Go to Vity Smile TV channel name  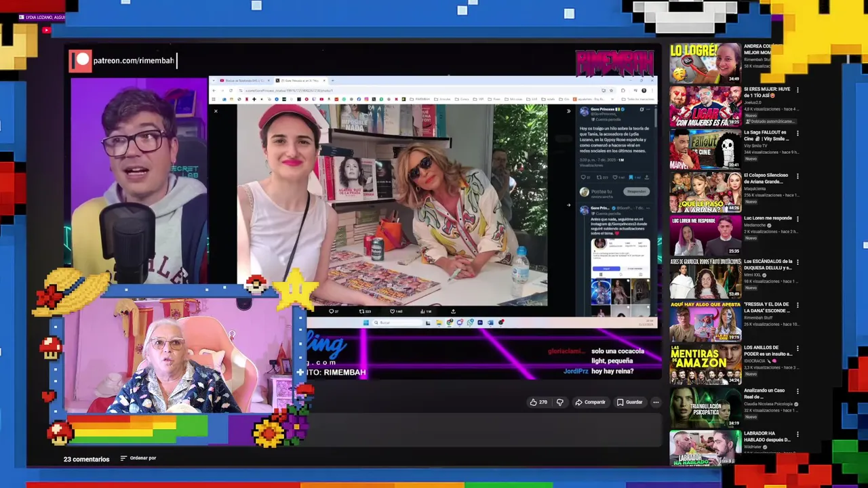tap(757, 146)
